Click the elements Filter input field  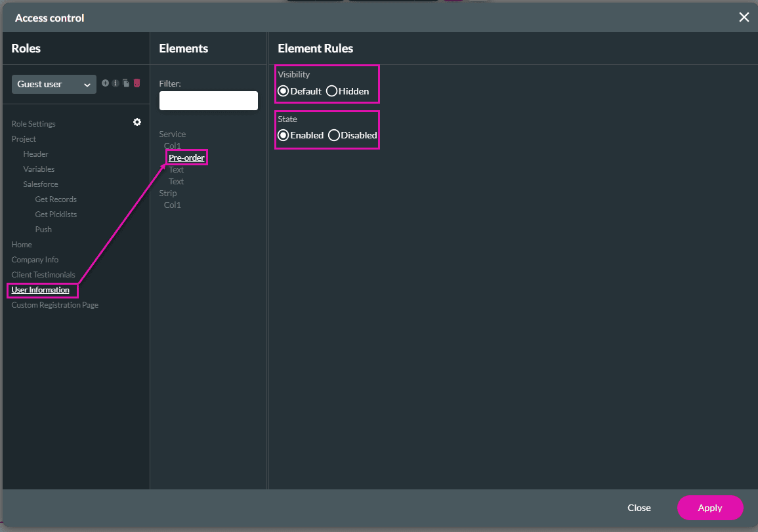[x=208, y=101]
